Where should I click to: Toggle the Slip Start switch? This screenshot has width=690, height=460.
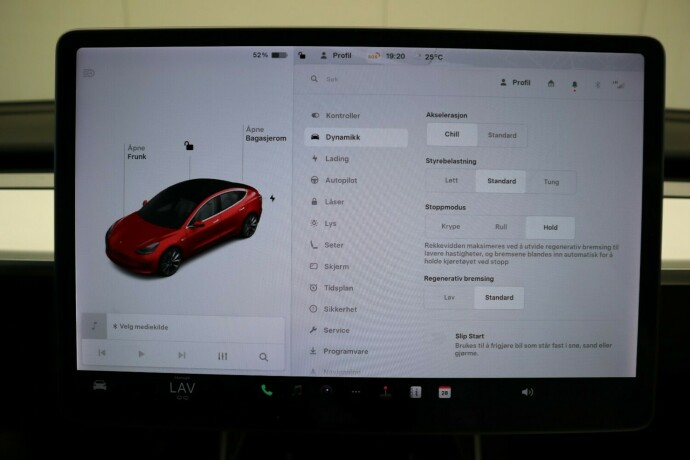[x=435, y=338]
